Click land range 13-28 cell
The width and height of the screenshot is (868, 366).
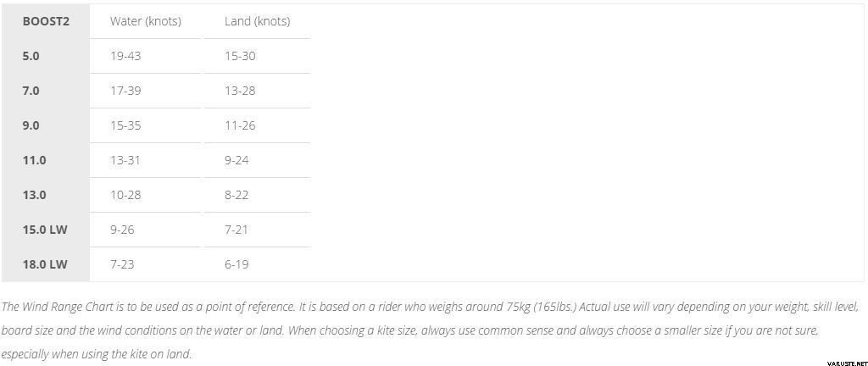(x=240, y=91)
